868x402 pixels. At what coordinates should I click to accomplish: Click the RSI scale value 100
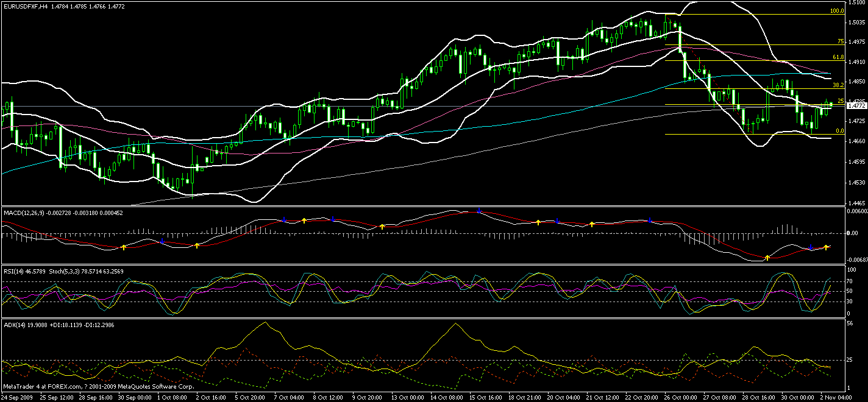[853, 269]
